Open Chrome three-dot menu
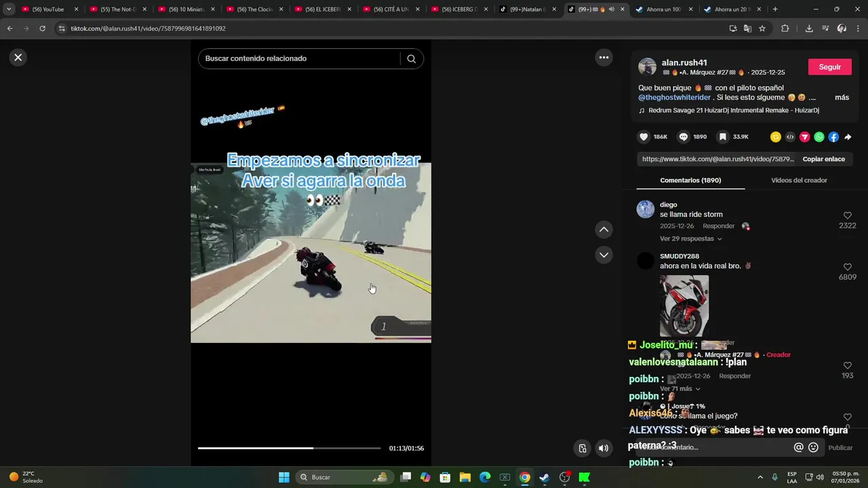This screenshot has height=488, width=868. click(858, 28)
